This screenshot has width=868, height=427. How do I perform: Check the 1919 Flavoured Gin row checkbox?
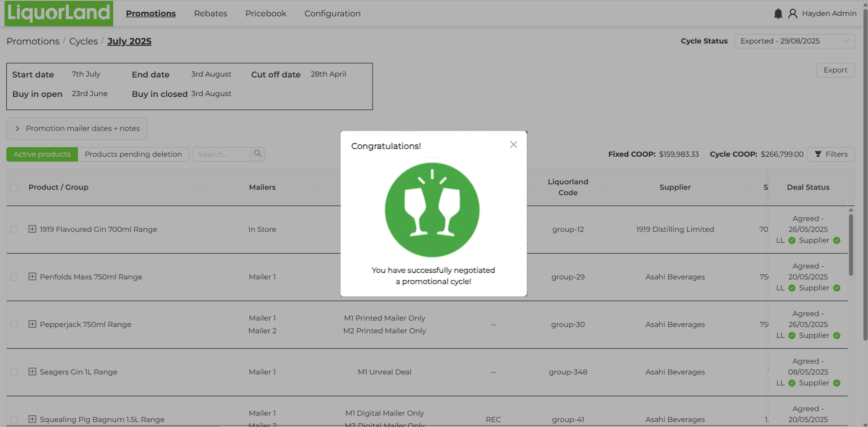(14, 229)
